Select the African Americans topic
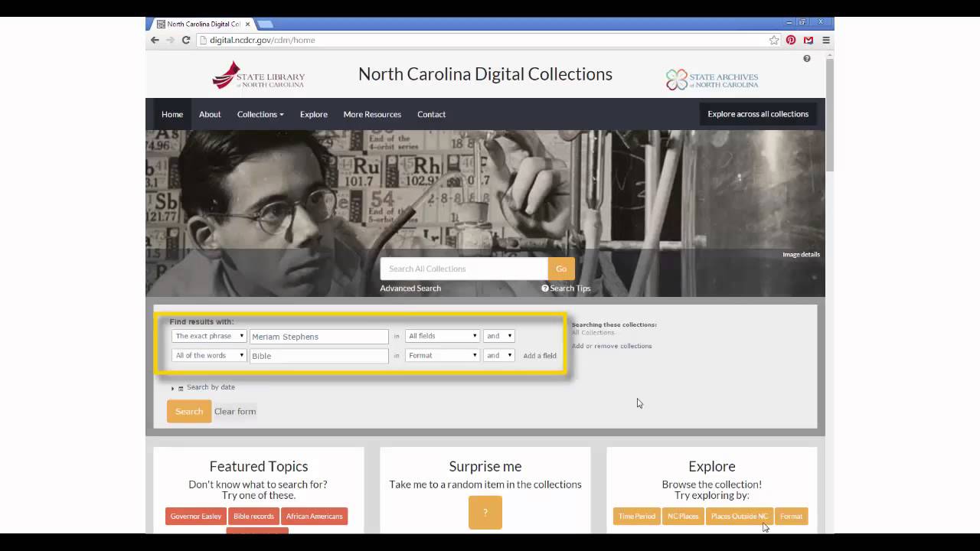 pyautogui.click(x=314, y=517)
